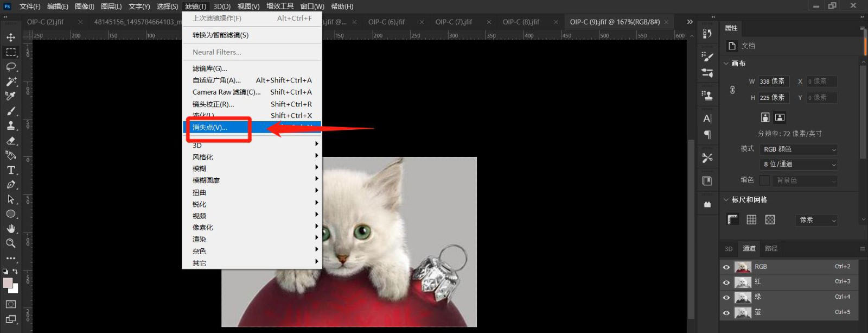
Task: Collapse the 画布 section
Action: click(726, 64)
